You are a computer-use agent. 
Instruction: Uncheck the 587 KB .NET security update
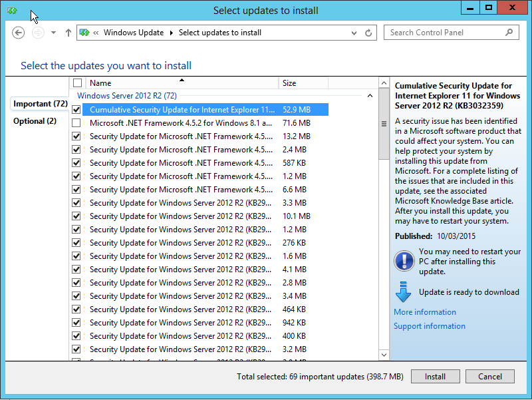[x=76, y=163]
